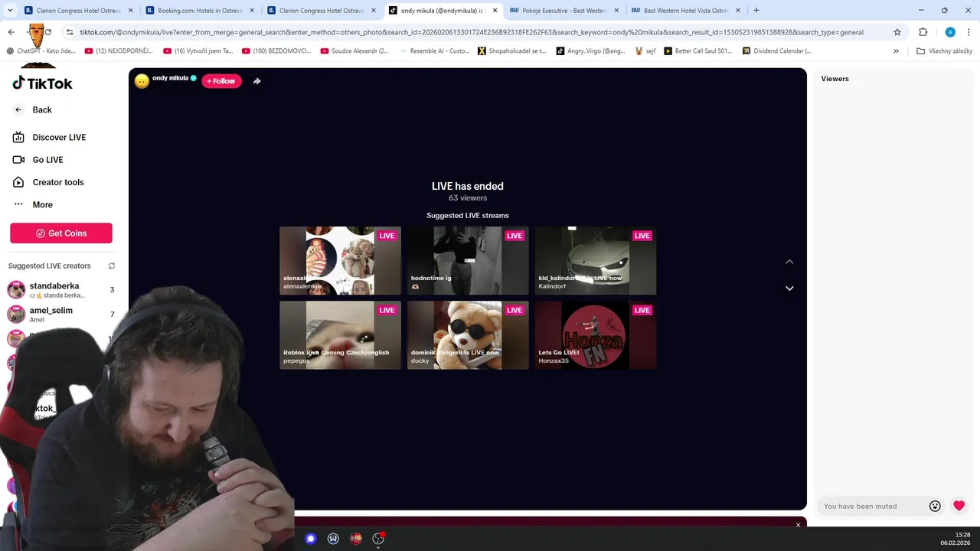The height and width of the screenshot is (551, 980).
Task: Show more bookmarks with the chevron
Action: (896, 51)
